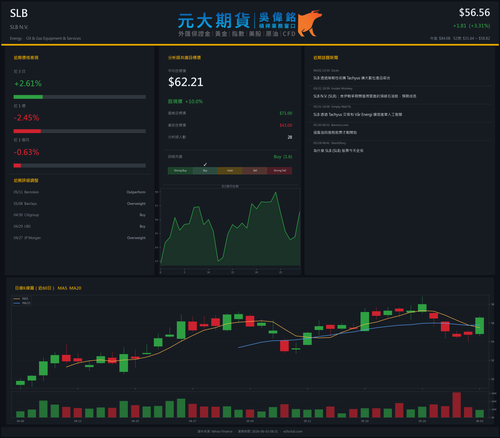Image resolution: width=500 pixels, height=438 pixels.
Task: Click the -0.63% one-month performance value
Action: coord(26,152)
